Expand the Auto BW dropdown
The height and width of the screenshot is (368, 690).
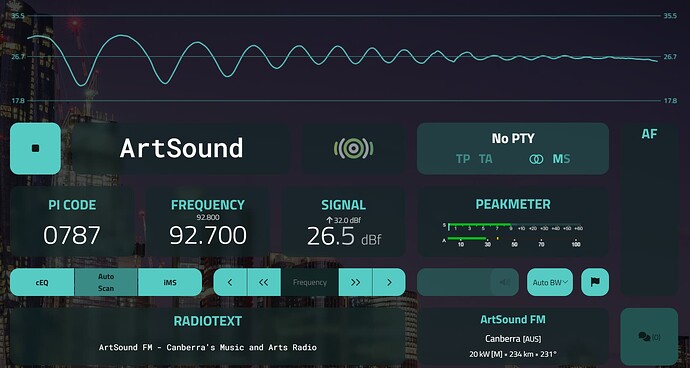point(550,282)
